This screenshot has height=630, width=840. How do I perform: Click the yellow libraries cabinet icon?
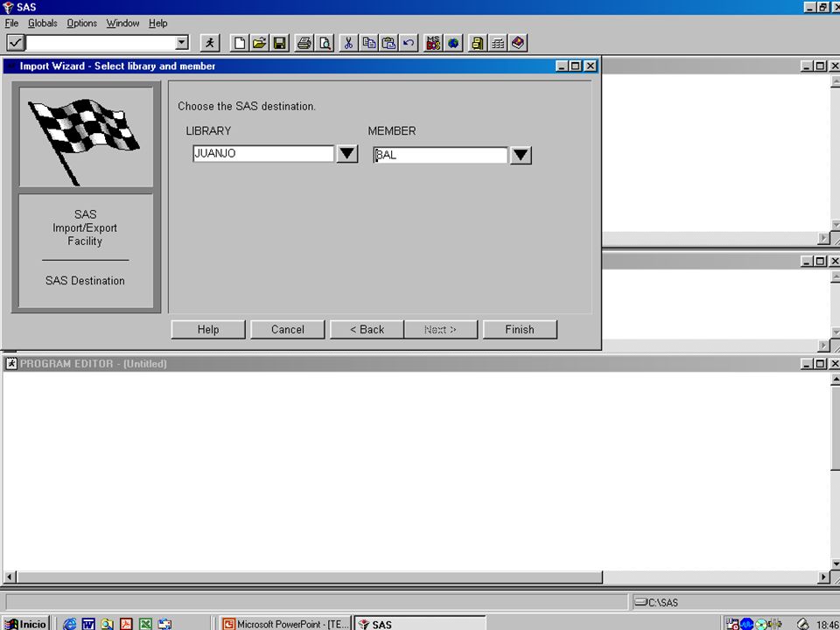pyautogui.click(x=478, y=43)
